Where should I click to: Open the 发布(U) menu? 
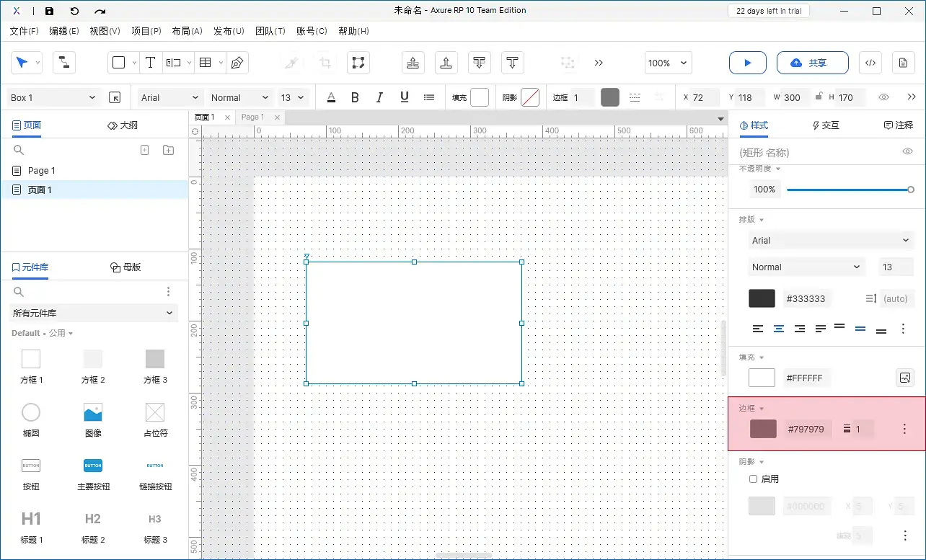tap(229, 31)
